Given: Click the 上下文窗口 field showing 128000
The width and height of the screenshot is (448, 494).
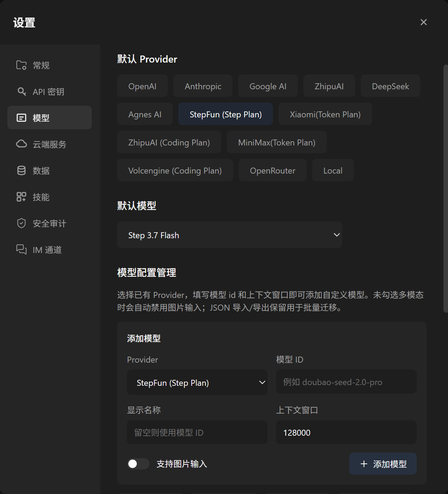Looking at the screenshot, I should pyautogui.click(x=346, y=432).
